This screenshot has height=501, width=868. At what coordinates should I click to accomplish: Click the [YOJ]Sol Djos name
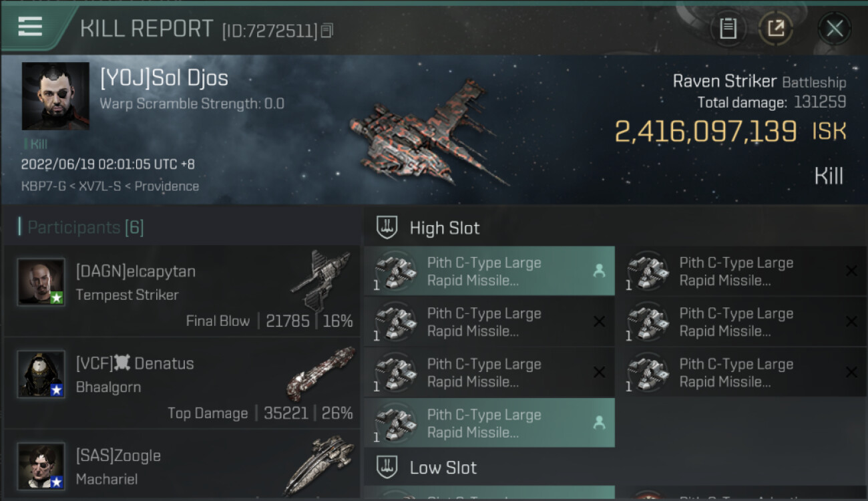coord(164,78)
